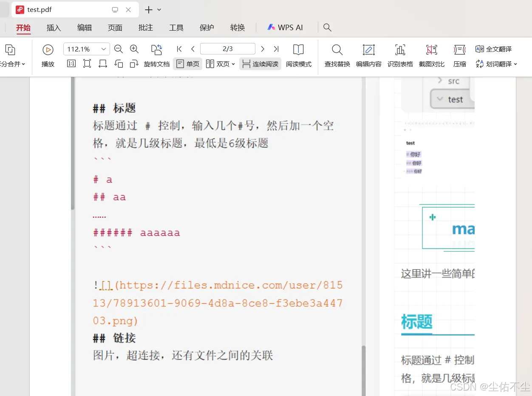
Task: Click text 图片，超连接，还有文件之间的关联
Action: click(183, 356)
